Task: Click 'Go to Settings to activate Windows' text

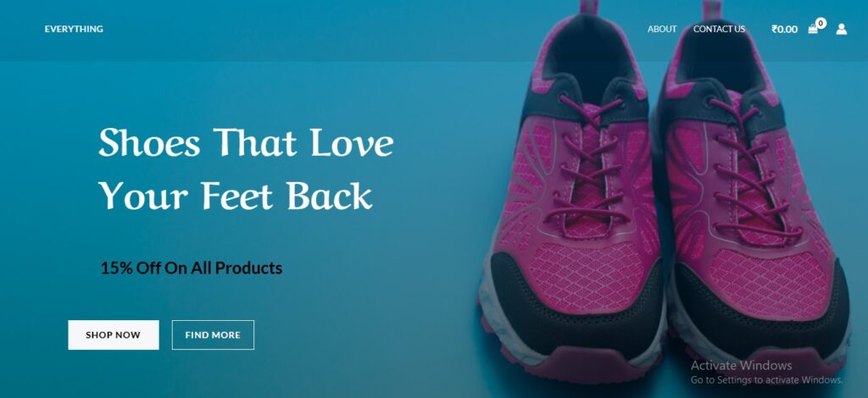Action: click(766, 380)
